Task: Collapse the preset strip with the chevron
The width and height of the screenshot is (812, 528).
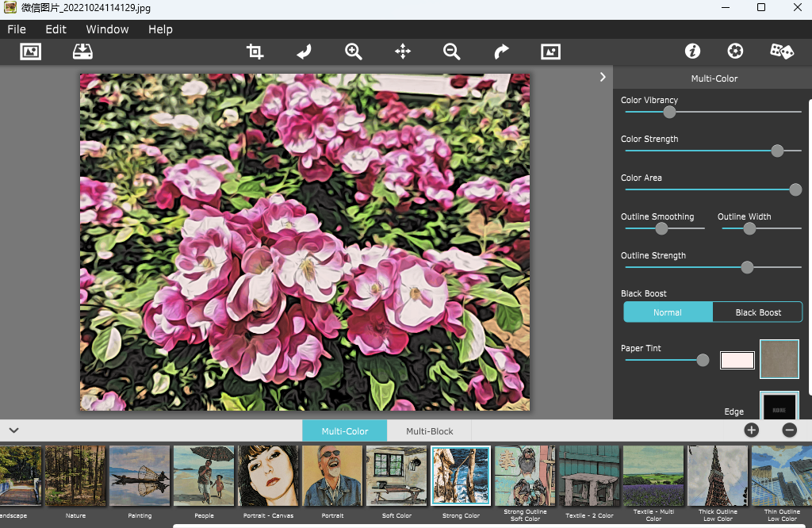Action: coord(14,430)
